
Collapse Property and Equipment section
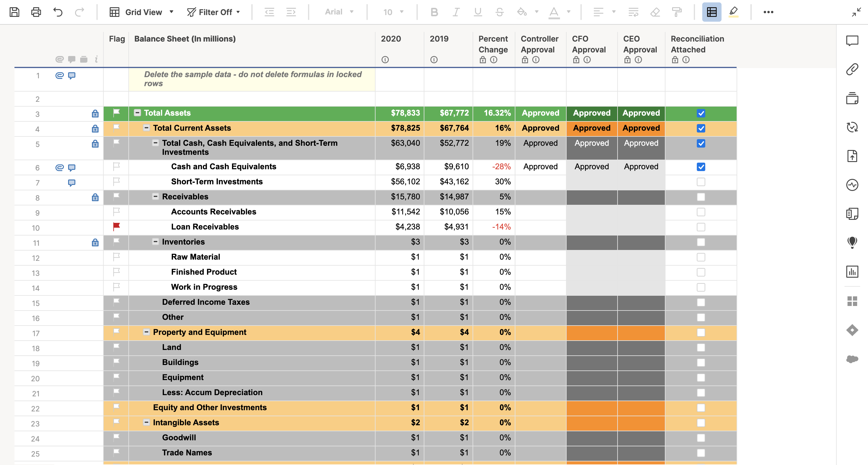point(146,332)
